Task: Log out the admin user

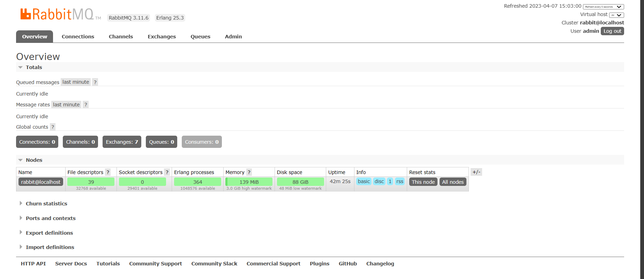Action: click(x=612, y=31)
